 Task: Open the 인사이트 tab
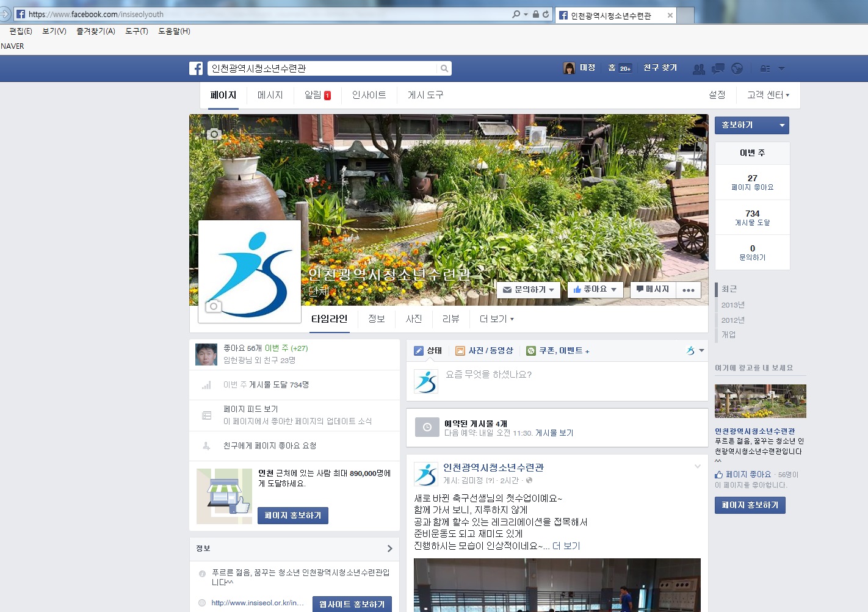369,95
